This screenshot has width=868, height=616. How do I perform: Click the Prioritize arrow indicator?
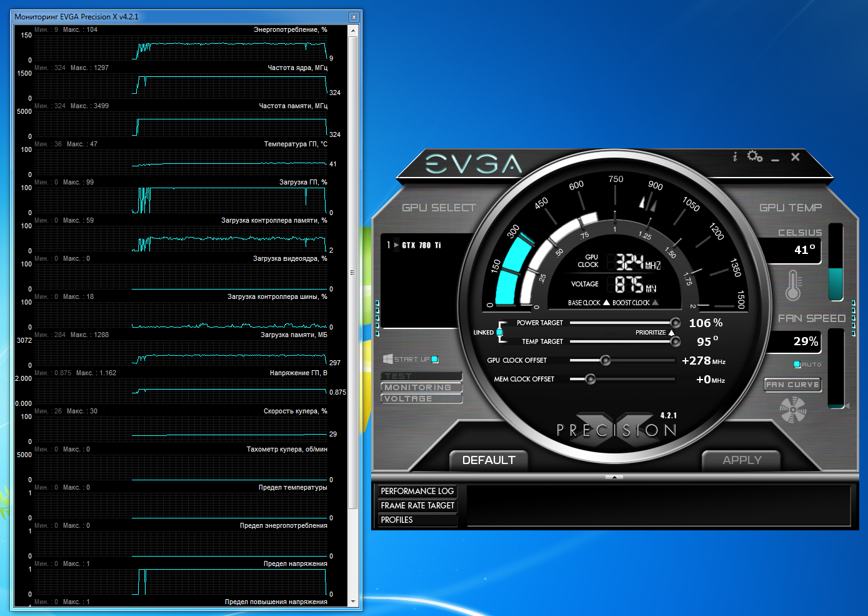click(x=671, y=333)
